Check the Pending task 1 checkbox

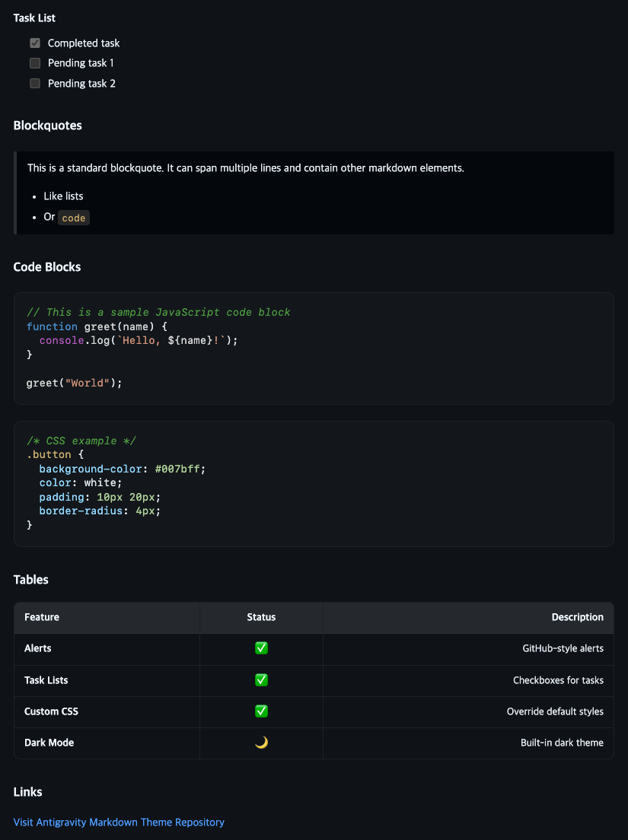pos(35,63)
